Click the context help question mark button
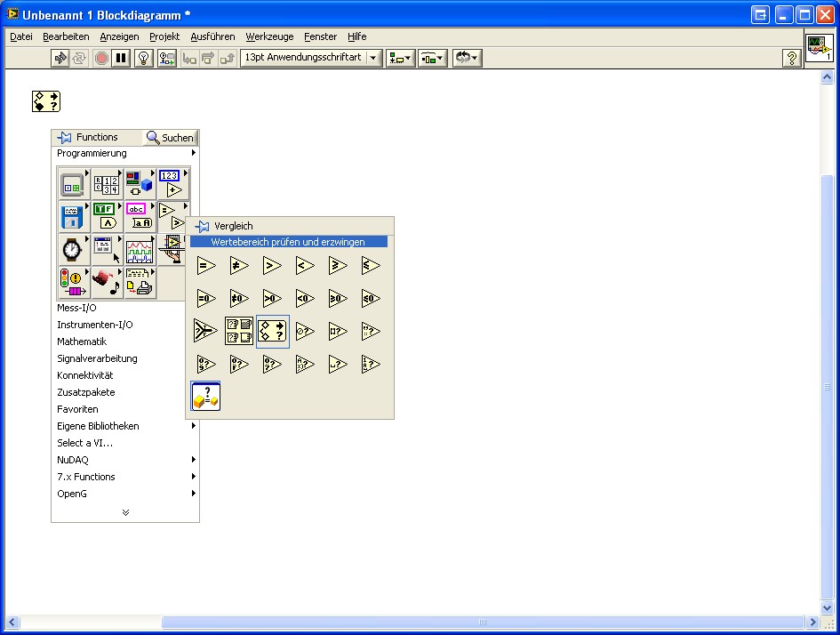This screenshot has width=840, height=635. [x=791, y=58]
